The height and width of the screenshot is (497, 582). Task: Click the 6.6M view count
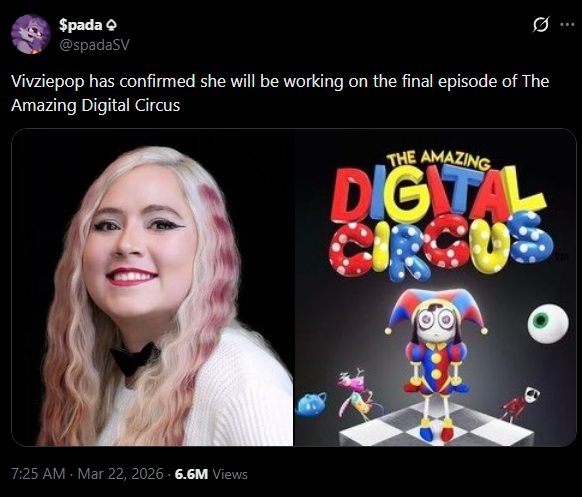tap(191, 474)
